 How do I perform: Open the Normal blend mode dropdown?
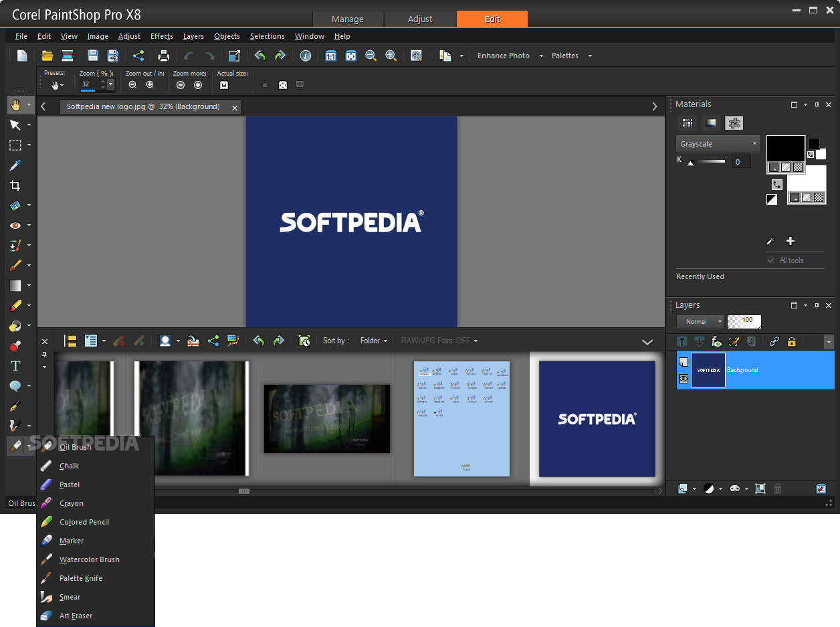click(700, 322)
